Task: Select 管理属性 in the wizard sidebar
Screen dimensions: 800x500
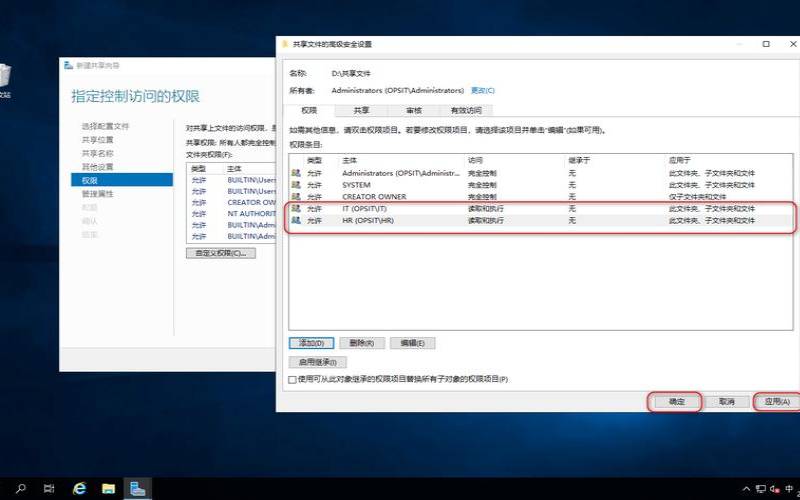Action: 97,194
